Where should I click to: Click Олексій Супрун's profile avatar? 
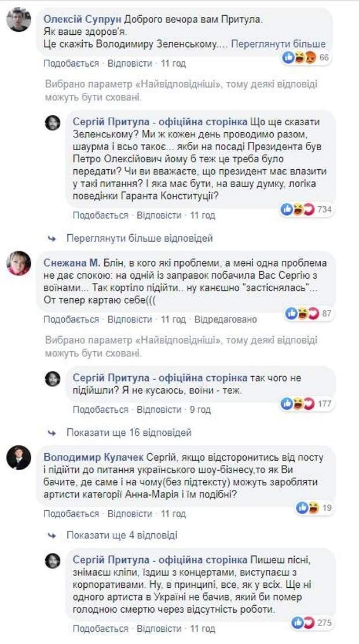tap(19, 20)
